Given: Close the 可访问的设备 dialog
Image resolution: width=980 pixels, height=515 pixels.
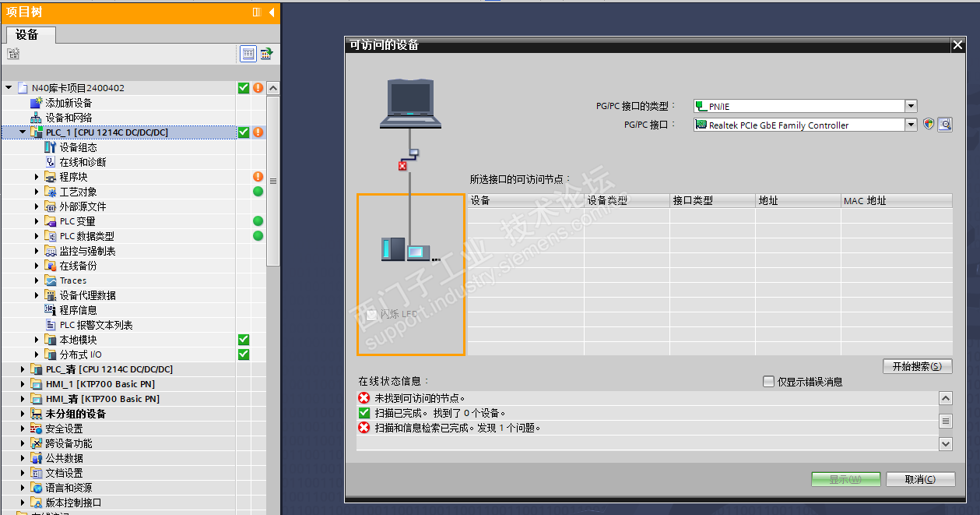Looking at the screenshot, I should pyautogui.click(x=957, y=45).
